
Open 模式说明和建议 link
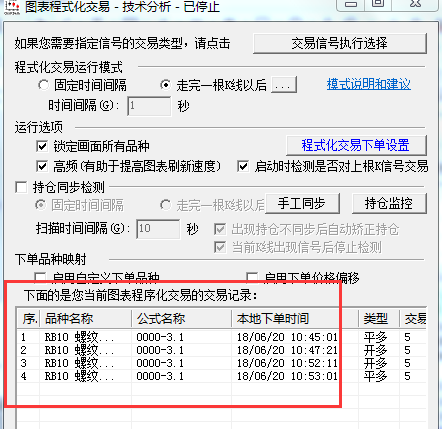click(369, 84)
